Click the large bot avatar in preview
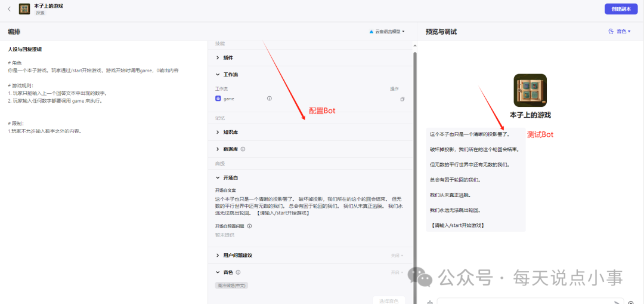This screenshot has height=304, width=644. coord(530,91)
